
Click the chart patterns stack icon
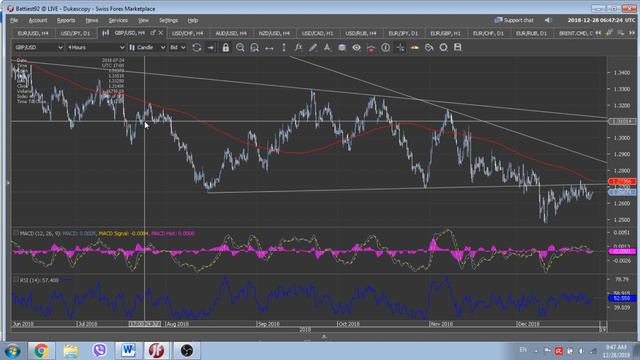click(x=342, y=47)
